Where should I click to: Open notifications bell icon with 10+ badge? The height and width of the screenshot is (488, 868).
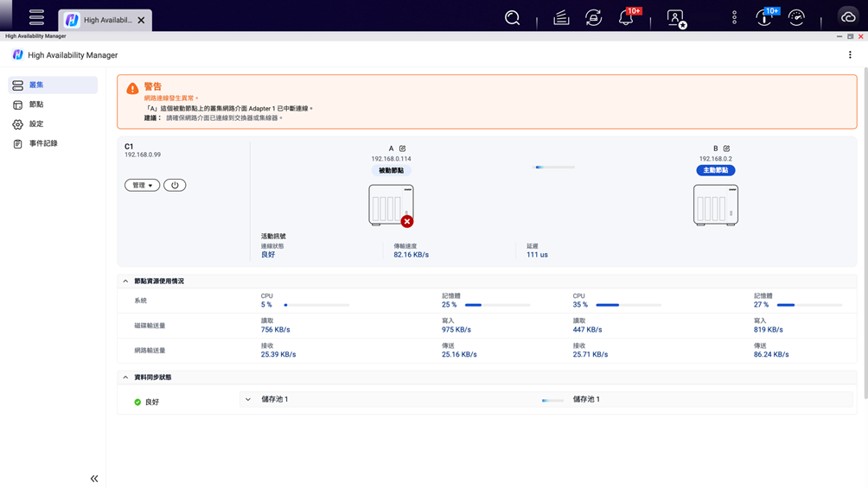pyautogui.click(x=626, y=17)
